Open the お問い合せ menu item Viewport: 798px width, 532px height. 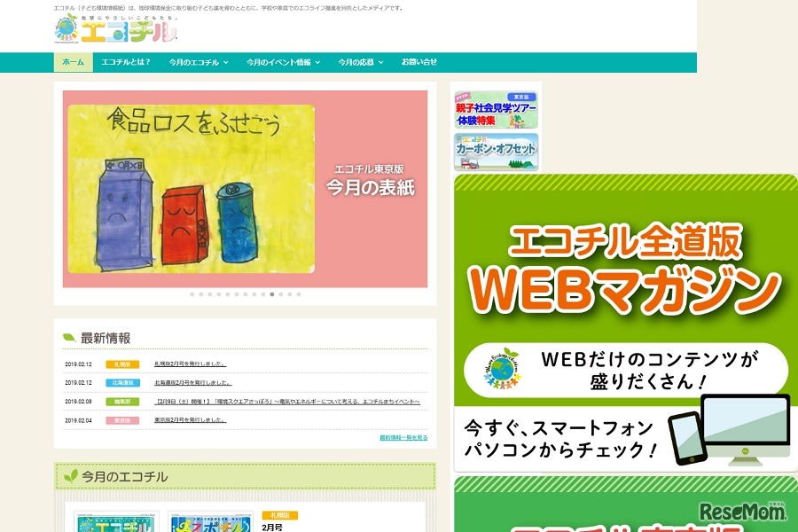[x=418, y=62]
